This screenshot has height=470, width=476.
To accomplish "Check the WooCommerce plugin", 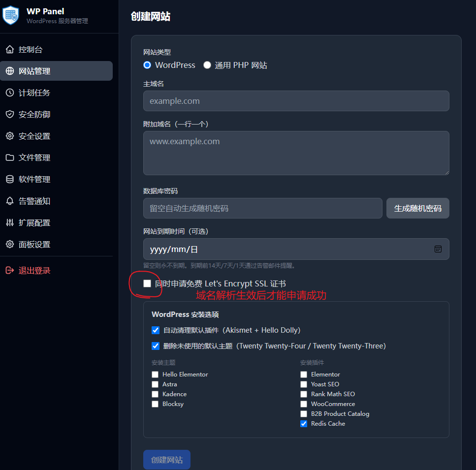I will (x=304, y=404).
